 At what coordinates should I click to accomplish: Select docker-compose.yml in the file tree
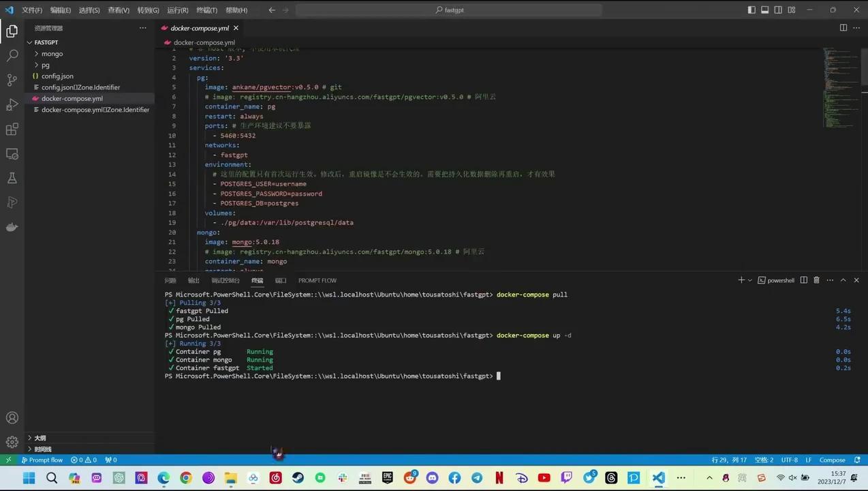click(x=90, y=98)
